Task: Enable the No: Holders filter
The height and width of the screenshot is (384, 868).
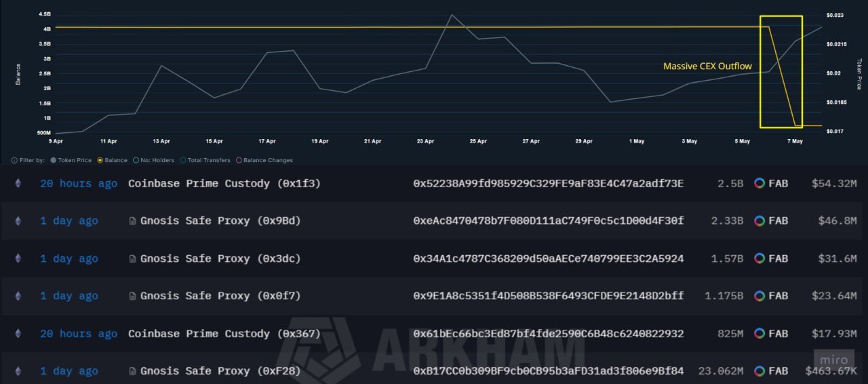Action: [x=136, y=161]
